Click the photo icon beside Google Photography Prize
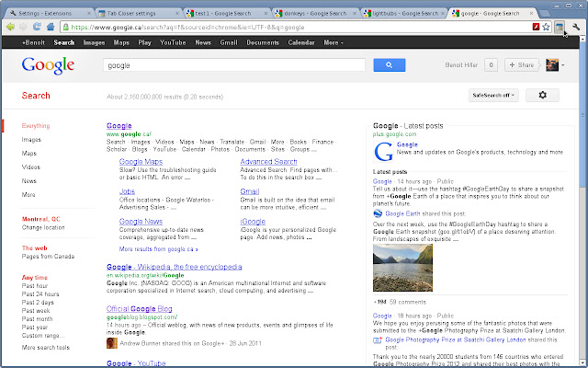This screenshot has height=368, width=588. (378, 340)
